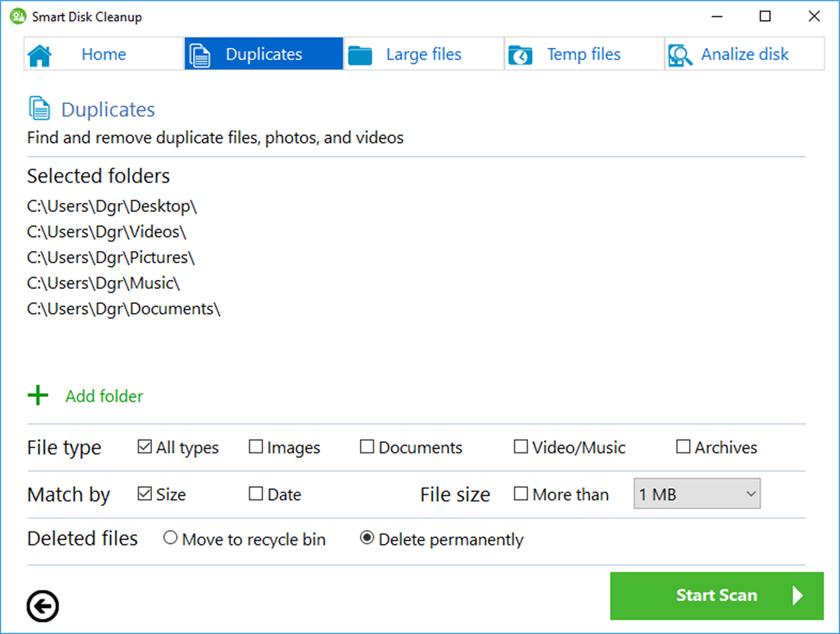Switch to the Large files tab

coord(423,54)
